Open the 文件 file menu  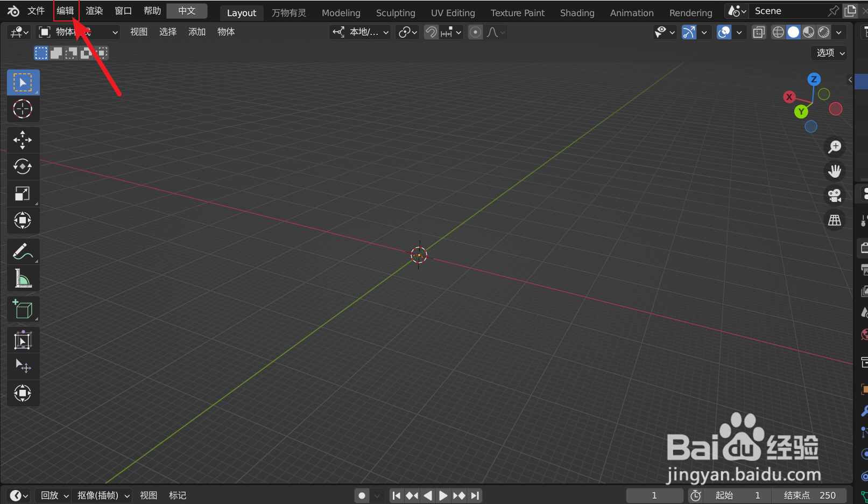click(x=36, y=11)
